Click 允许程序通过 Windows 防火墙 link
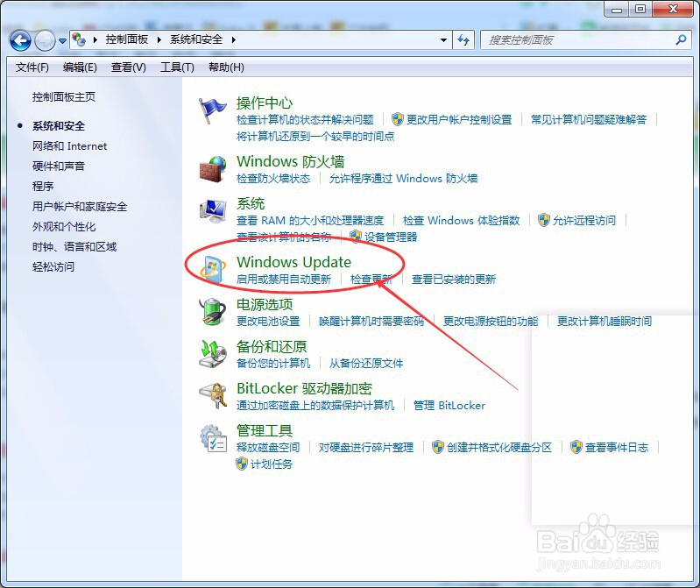Viewport: 700px width, 588px height. pos(403,178)
